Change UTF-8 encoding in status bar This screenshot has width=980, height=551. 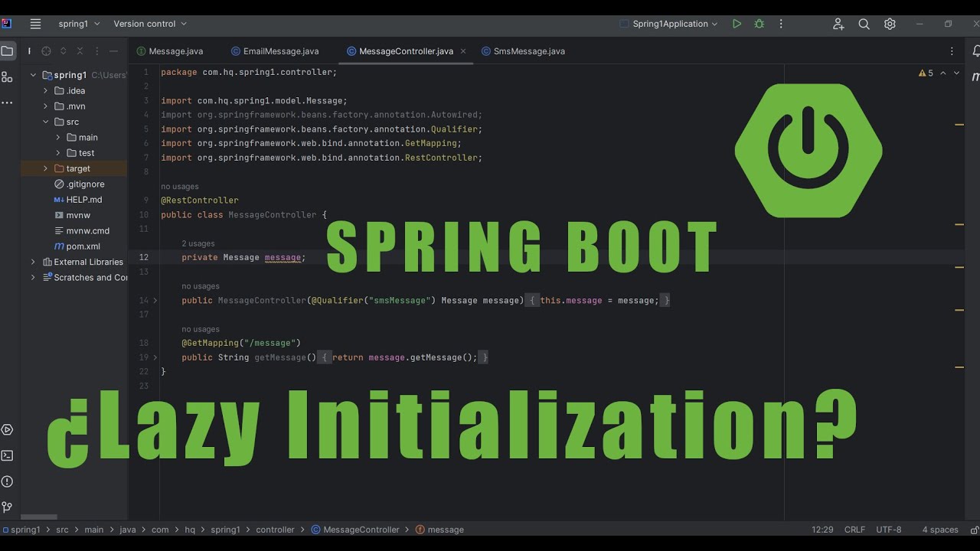(x=889, y=530)
